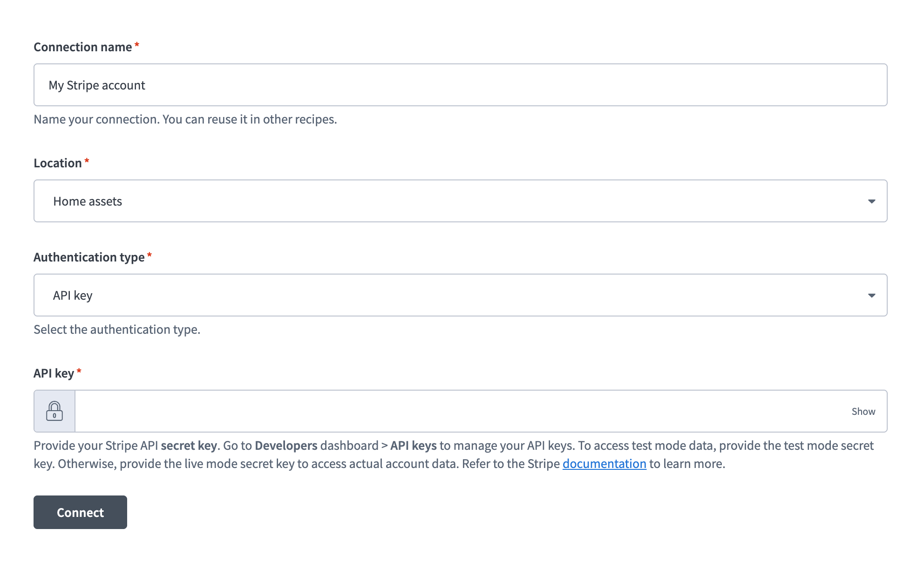Viewport: 924px width, 564px height.
Task: Click the bold Developers text in help
Action: pos(285,446)
